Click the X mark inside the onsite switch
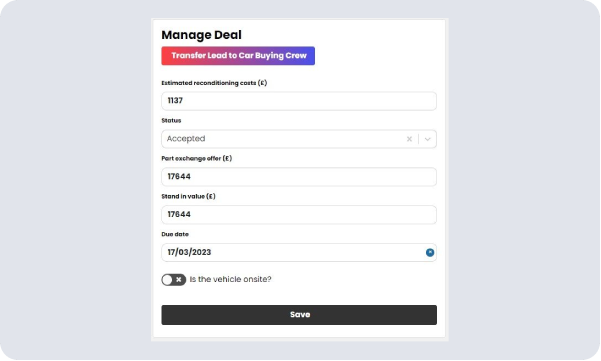Image resolution: width=601 pixels, height=361 pixels. tap(179, 280)
